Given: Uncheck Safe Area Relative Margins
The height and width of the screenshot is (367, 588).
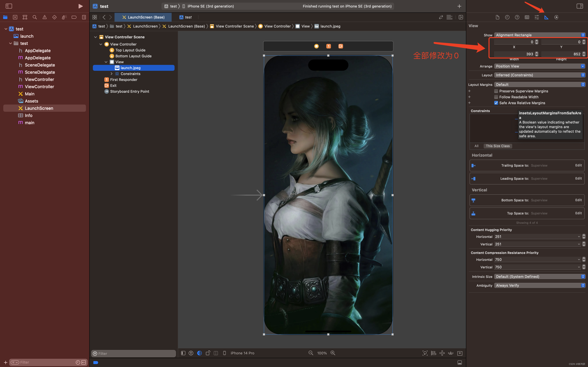Looking at the screenshot, I should click(496, 103).
